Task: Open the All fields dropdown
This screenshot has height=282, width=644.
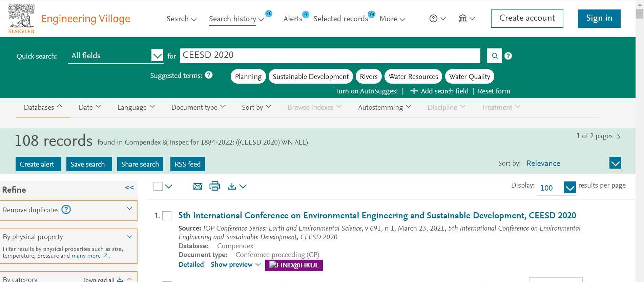Action: [157, 56]
